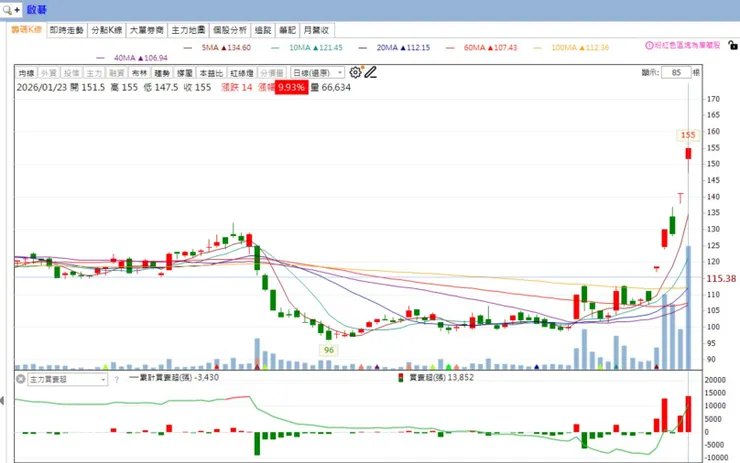Click the tallest blue volume bar
Screen dimensions: 740x463
click(x=689, y=307)
